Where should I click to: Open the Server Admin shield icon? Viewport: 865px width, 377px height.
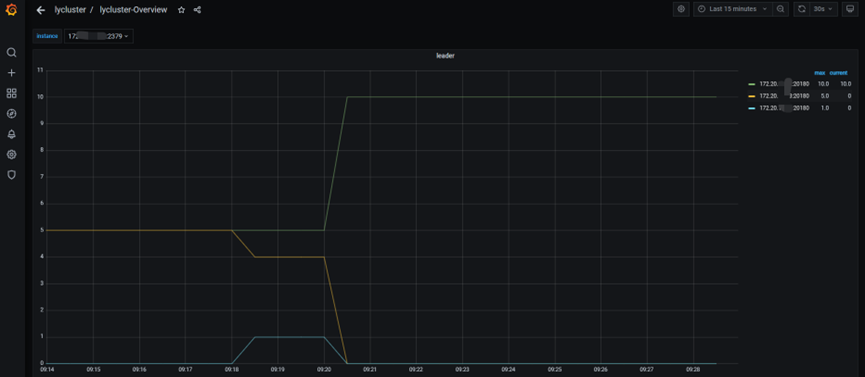click(x=12, y=175)
